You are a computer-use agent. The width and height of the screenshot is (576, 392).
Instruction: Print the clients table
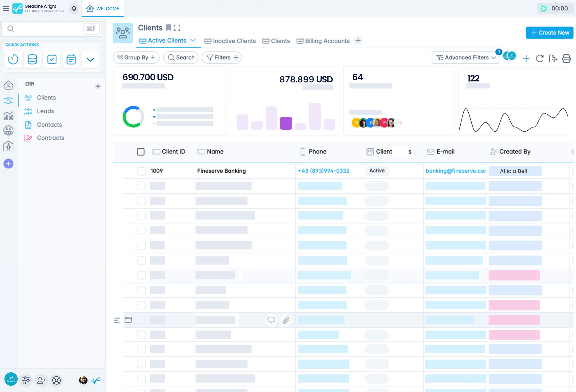(567, 59)
